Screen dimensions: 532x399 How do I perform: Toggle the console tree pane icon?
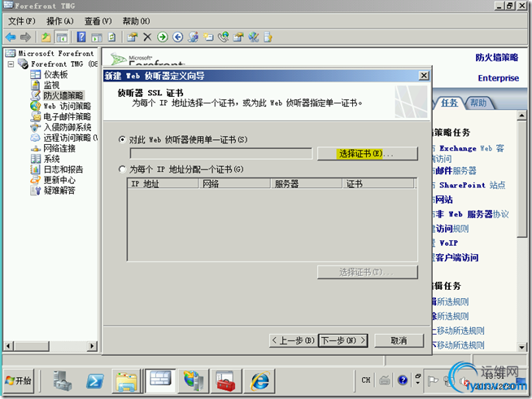[x=62, y=37]
